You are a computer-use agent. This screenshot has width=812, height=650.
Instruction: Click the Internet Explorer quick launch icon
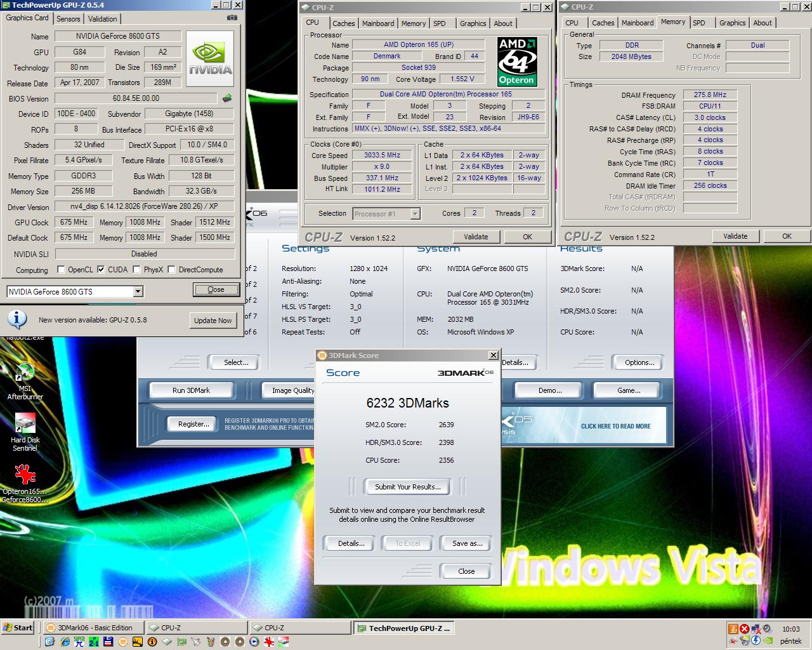tap(65, 642)
